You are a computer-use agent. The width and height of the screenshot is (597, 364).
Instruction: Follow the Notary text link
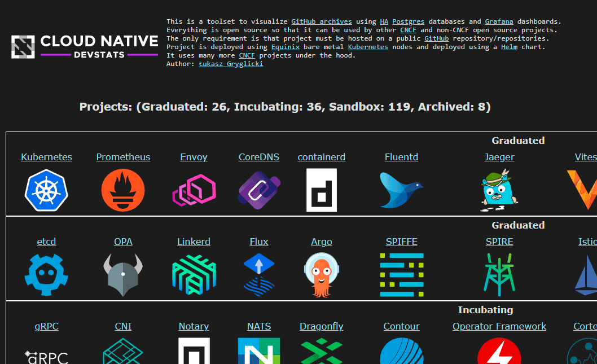point(194,326)
